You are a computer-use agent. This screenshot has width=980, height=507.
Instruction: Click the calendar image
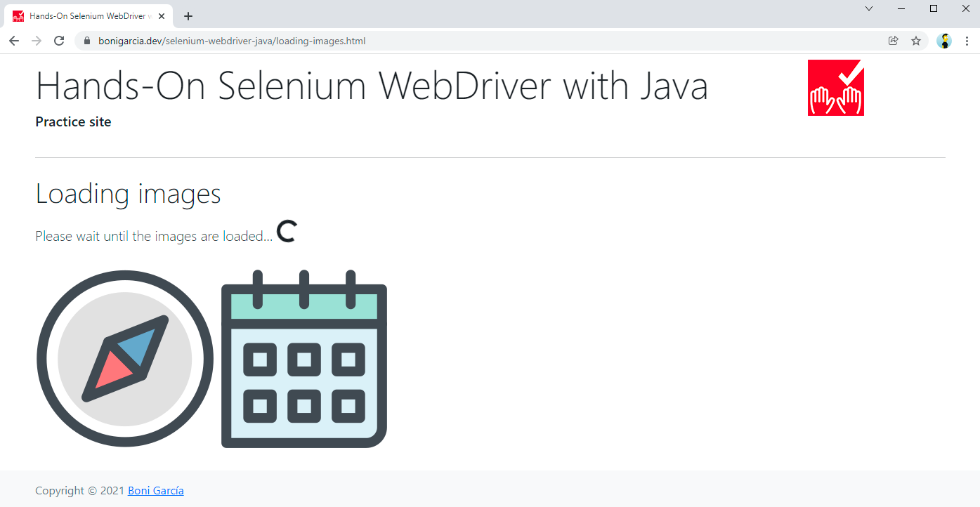(x=304, y=359)
